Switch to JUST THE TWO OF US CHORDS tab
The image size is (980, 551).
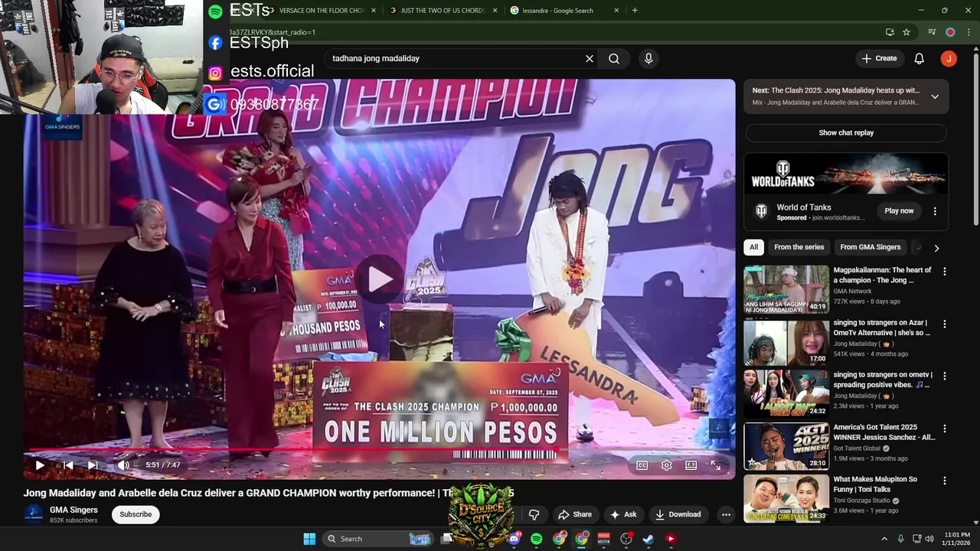click(443, 10)
